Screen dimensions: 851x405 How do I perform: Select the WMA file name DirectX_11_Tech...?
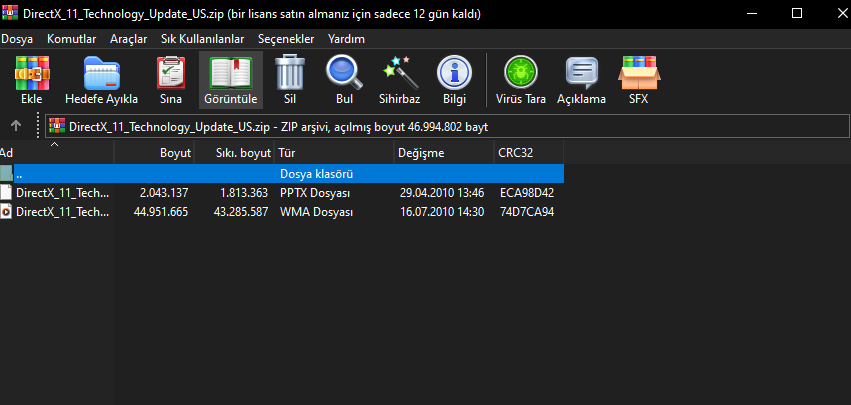point(62,211)
